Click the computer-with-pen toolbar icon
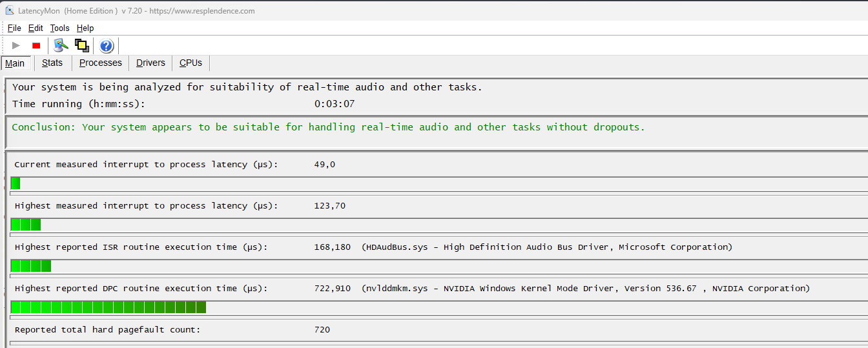Screen dimensions: 868x348 click(61, 45)
